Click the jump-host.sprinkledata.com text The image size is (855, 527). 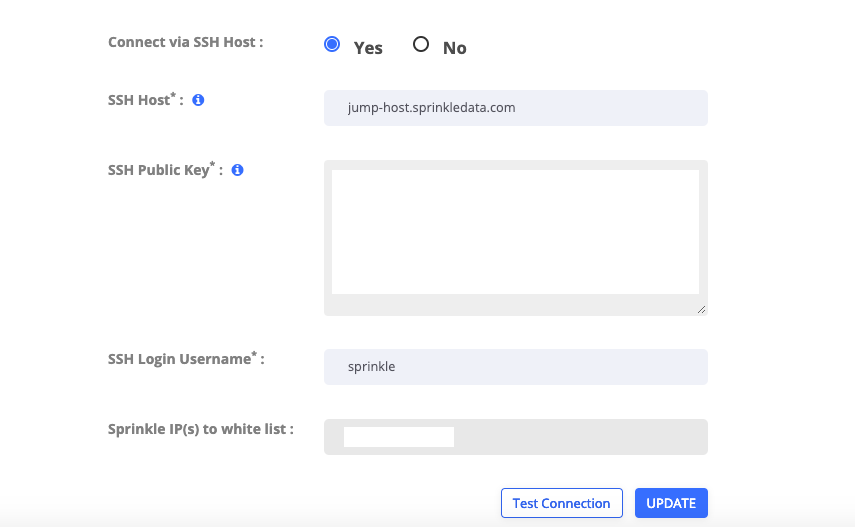coord(431,107)
